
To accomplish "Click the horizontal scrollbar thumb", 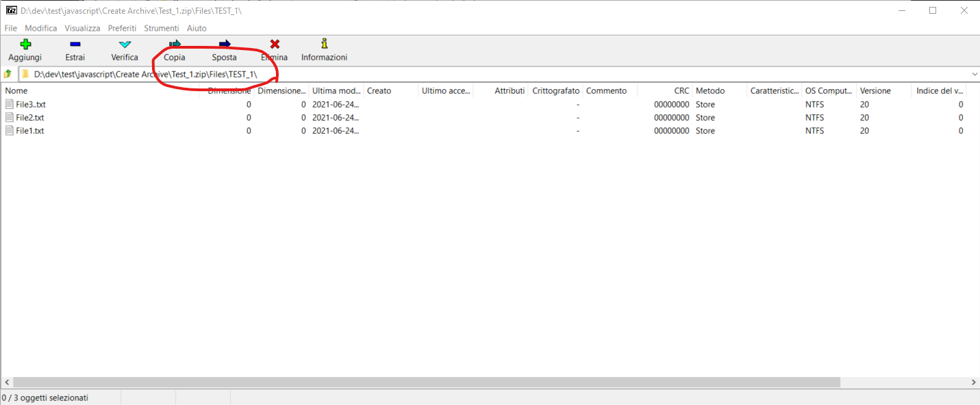I will pos(427,382).
